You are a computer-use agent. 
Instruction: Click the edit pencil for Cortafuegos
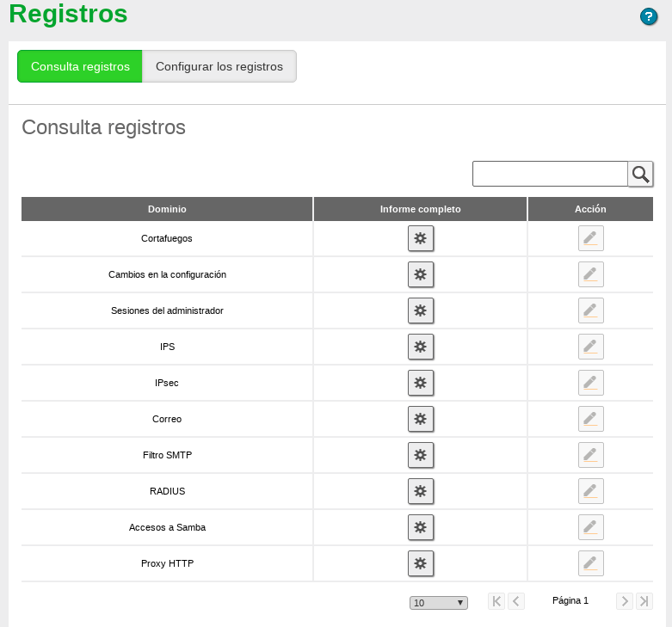click(x=590, y=238)
